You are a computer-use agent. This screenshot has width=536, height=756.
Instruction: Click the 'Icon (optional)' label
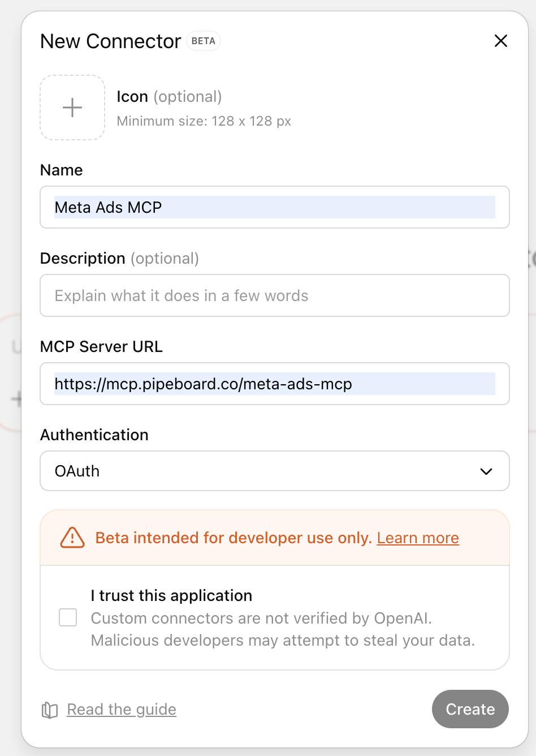click(x=169, y=97)
